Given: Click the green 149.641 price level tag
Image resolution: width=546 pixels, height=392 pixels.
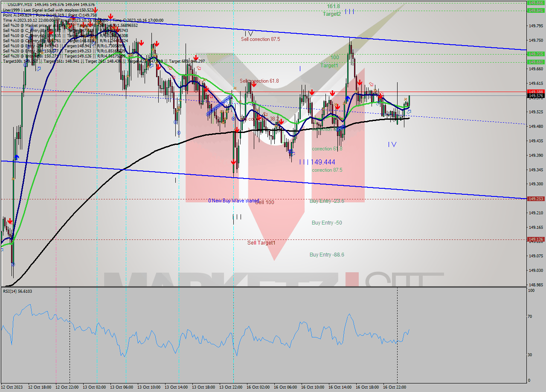Looking at the screenshot, I should coord(535,62).
